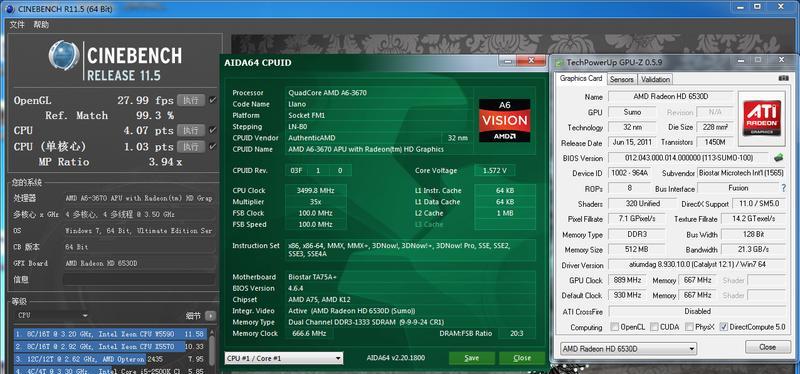The width and height of the screenshot is (800, 374).
Task: Close the AIDA64 CPUID window
Action: [x=531, y=61]
